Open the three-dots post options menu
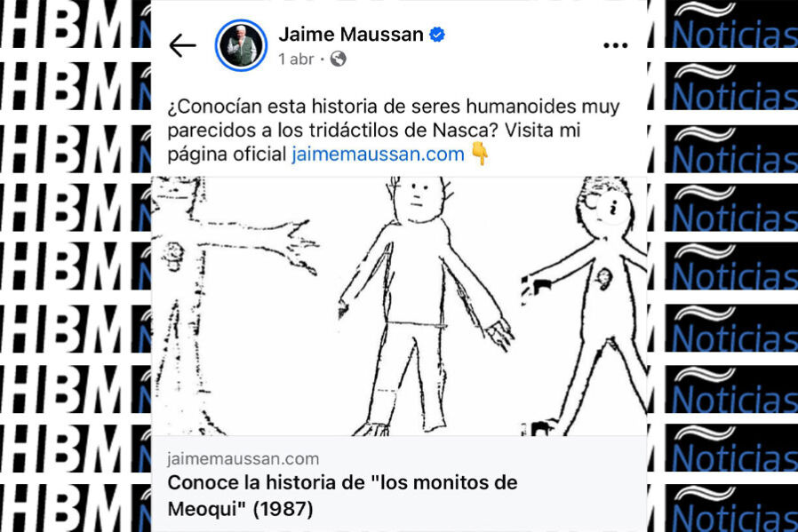The height and width of the screenshot is (532, 798). pos(615,46)
